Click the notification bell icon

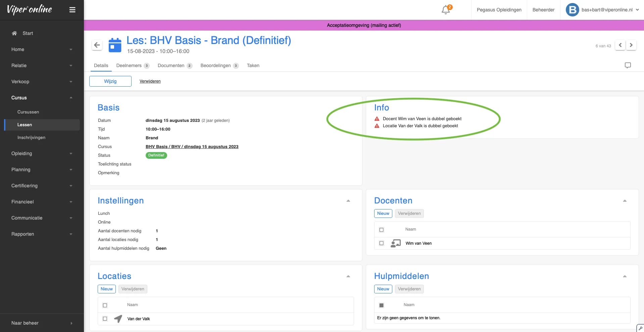[x=446, y=10]
